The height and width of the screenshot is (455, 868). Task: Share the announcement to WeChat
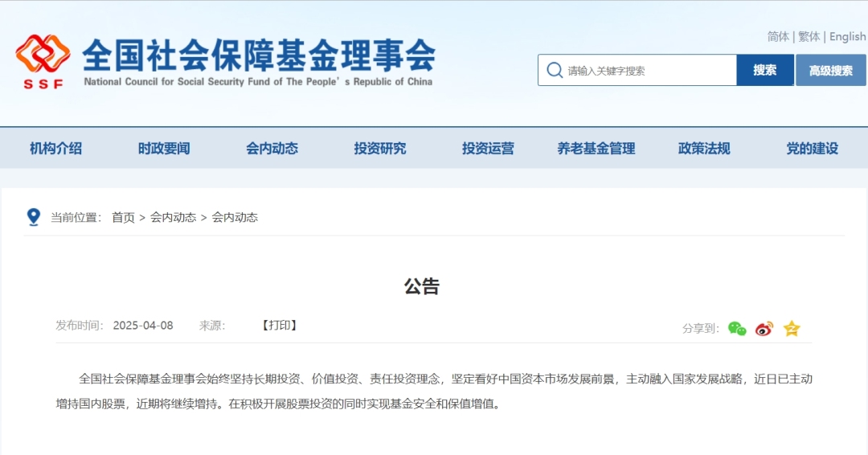pos(736,328)
